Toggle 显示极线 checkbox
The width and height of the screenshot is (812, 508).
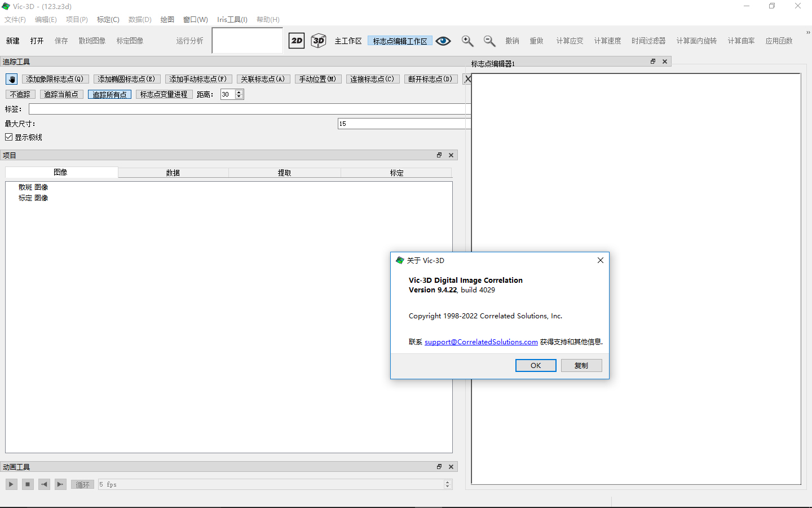9,137
